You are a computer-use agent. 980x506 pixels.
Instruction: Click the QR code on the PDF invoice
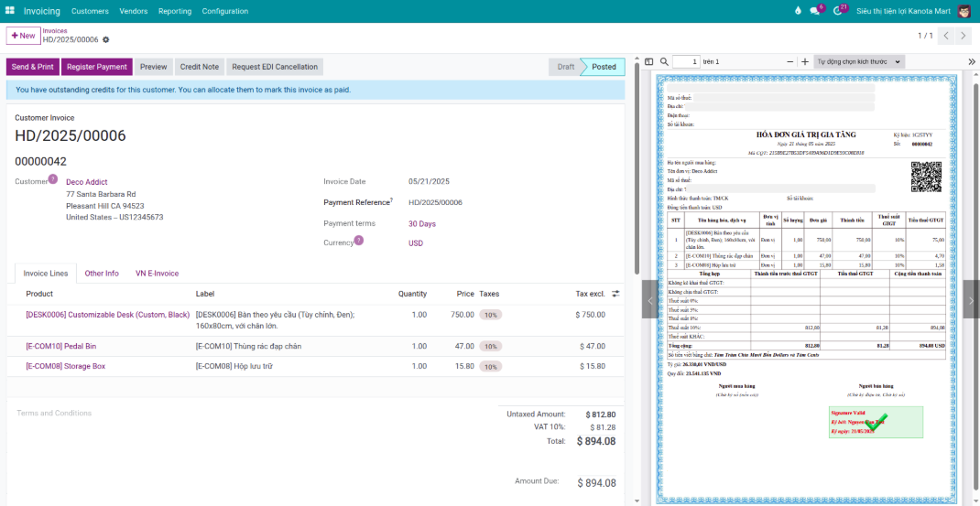pos(926,177)
